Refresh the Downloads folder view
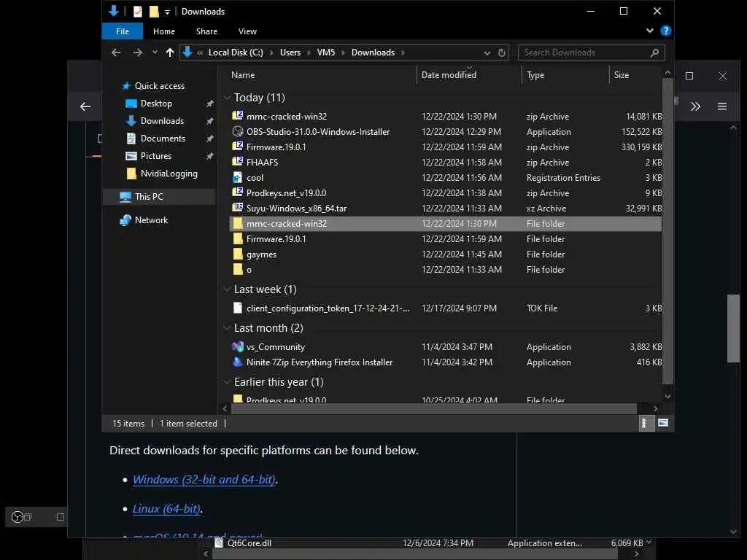Viewport: 747px width, 560px height. pyautogui.click(x=502, y=52)
